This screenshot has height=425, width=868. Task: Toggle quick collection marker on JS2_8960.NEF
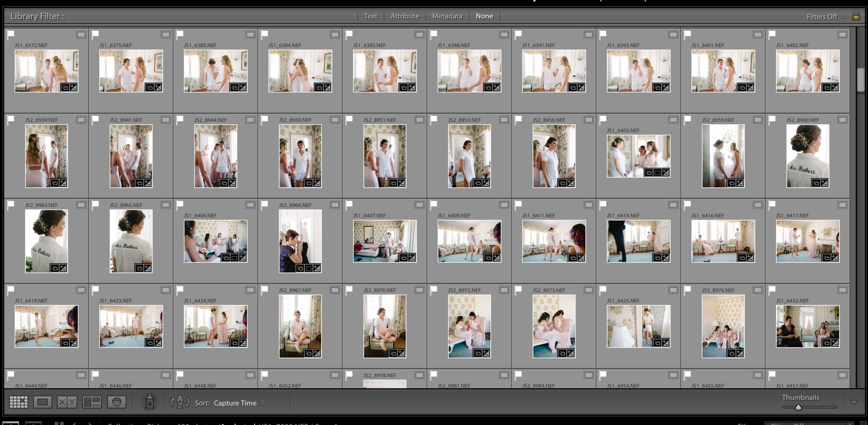(842, 120)
